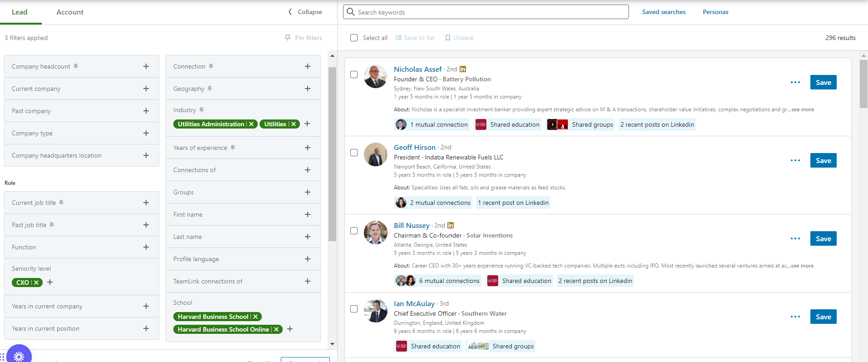Open more options for Bill Nussey
This screenshot has height=362, width=868.
pyautogui.click(x=795, y=238)
